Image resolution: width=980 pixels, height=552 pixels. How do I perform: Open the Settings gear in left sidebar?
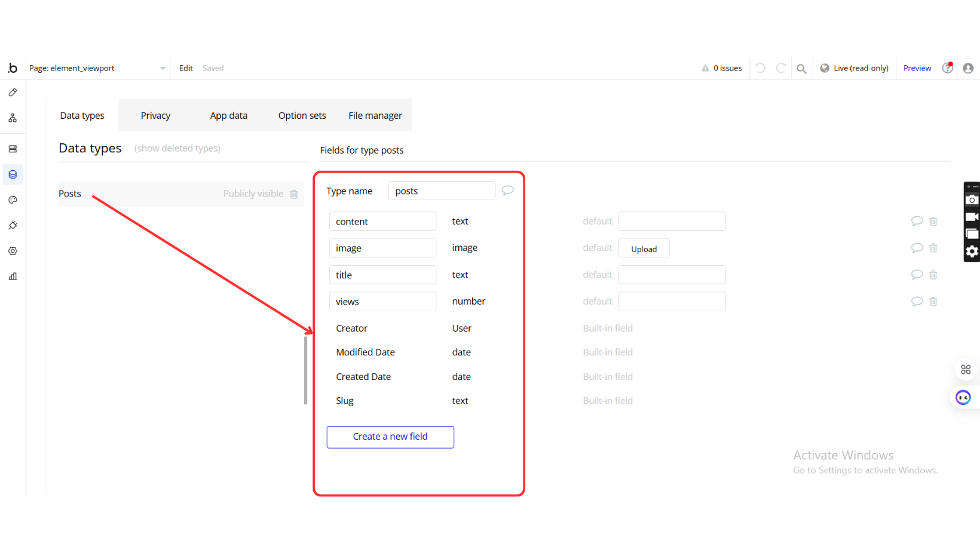pyautogui.click(x=13, y=251)
